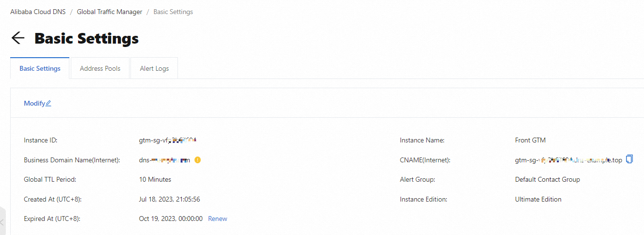The height and width of the screenshot is (235, 644).
Task: Click the Expired At (UTC+8) label
Action: (x=52, y=219)
